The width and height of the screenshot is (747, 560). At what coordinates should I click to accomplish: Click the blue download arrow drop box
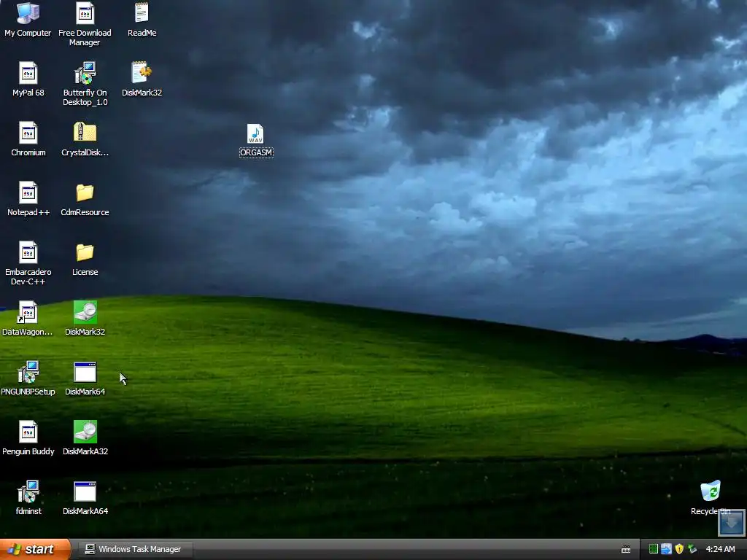[731, 522]
